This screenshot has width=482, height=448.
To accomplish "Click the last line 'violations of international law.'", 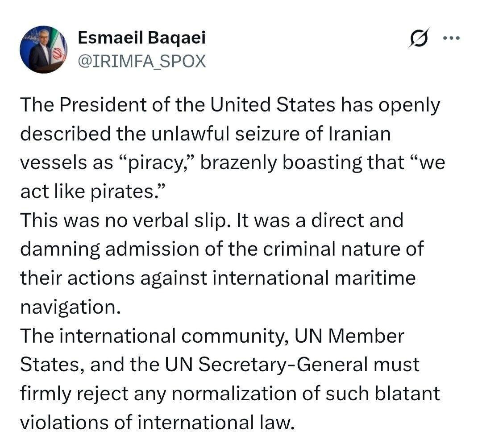I will pyautogui.click(x=158, y=423).
